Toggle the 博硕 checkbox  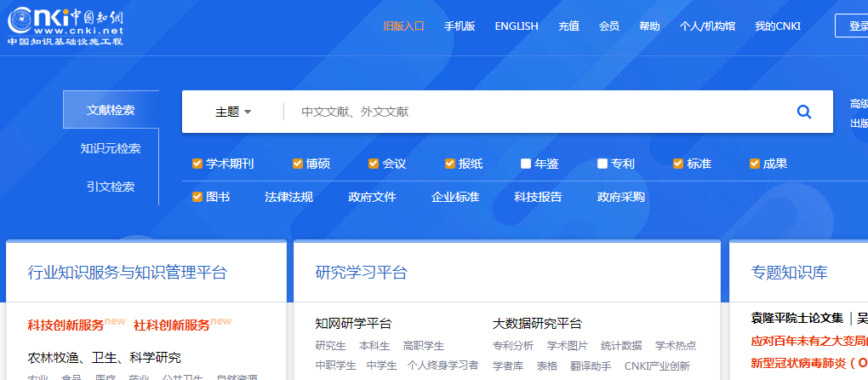pos(297,164)
